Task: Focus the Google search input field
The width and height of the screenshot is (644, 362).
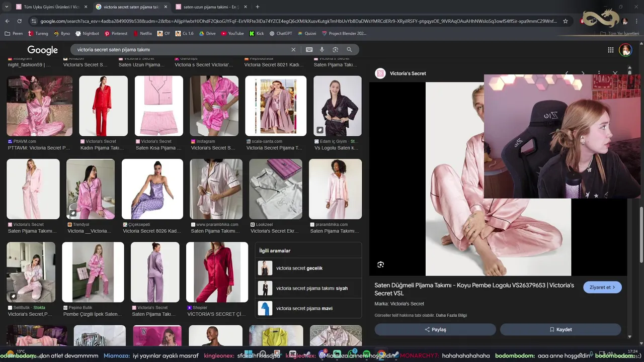Action: coord(181,50)
